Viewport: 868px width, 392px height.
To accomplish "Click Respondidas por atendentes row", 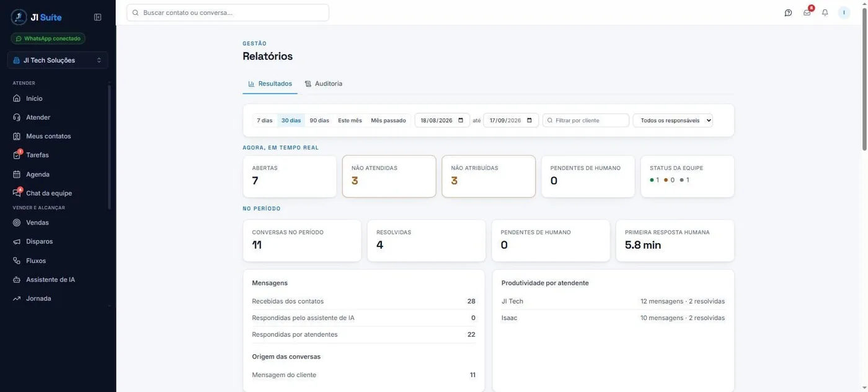I will [x=364, y=335].
